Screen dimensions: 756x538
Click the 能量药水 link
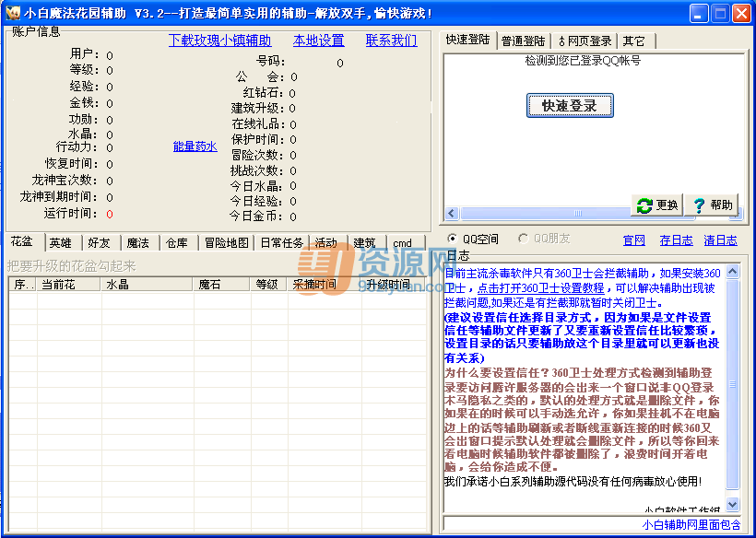(x=195, y=146)
